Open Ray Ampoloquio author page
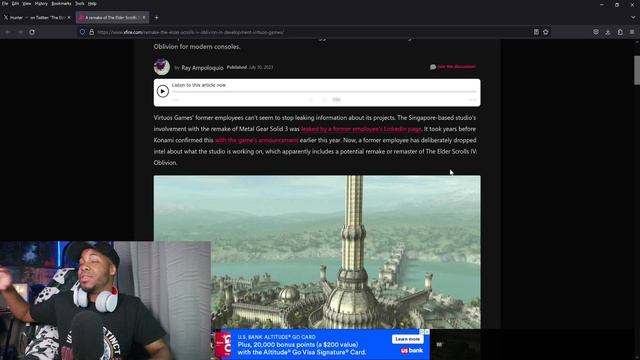Image resolution: width=640 pixels, height=360 pixels. (202, 68)
